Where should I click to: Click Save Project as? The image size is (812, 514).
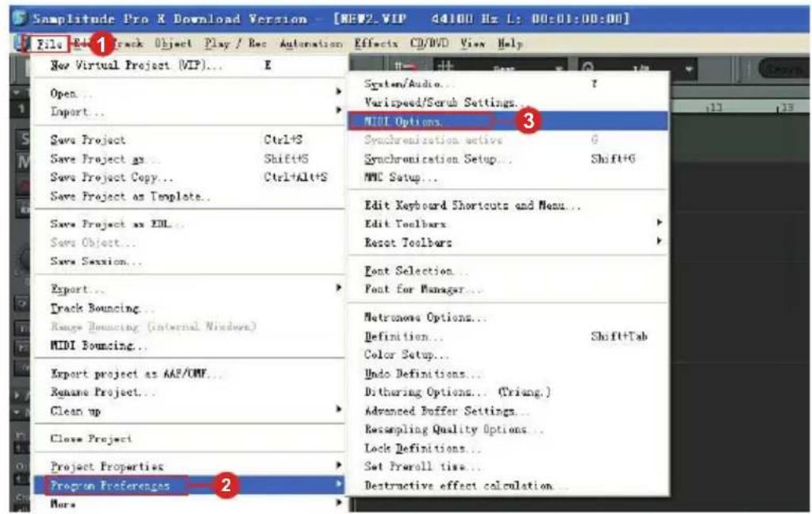pyautogui.click(x=190, y=159)
